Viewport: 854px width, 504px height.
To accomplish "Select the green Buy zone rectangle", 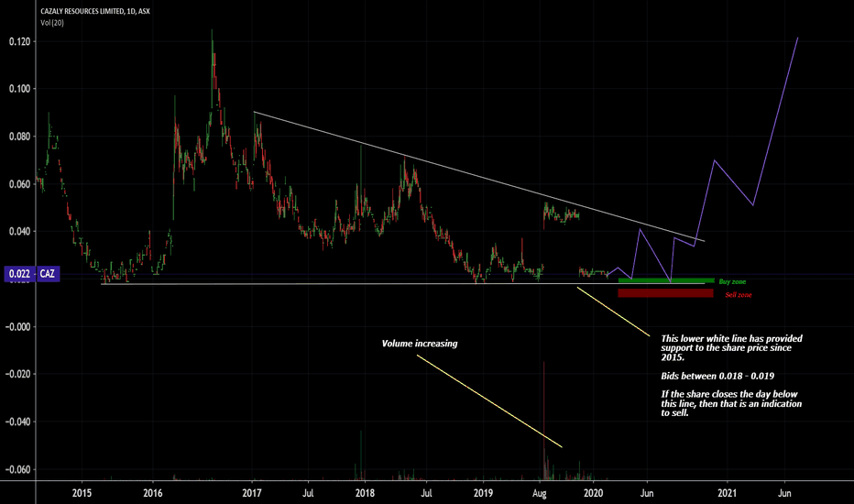I will pyautogui.click(x=666, y=280).
